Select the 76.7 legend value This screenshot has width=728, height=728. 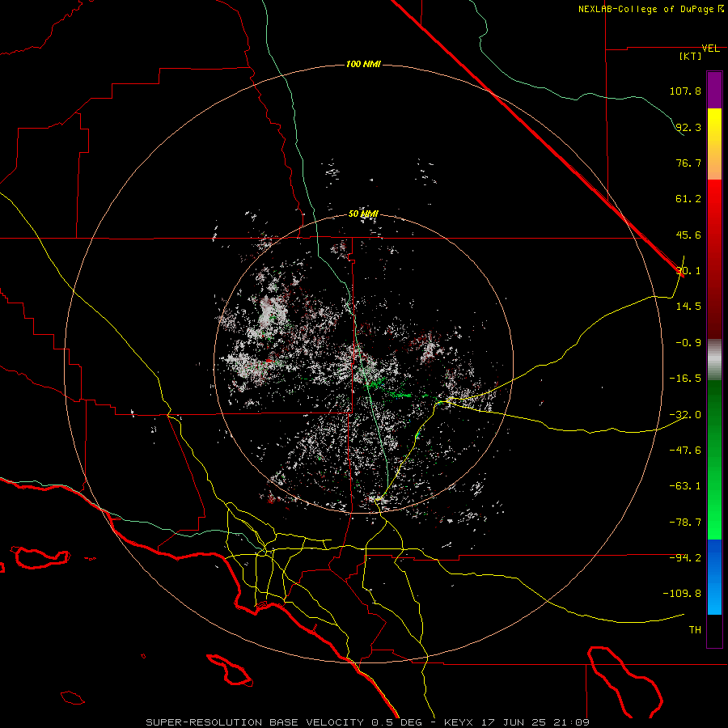tap(688, 163)
